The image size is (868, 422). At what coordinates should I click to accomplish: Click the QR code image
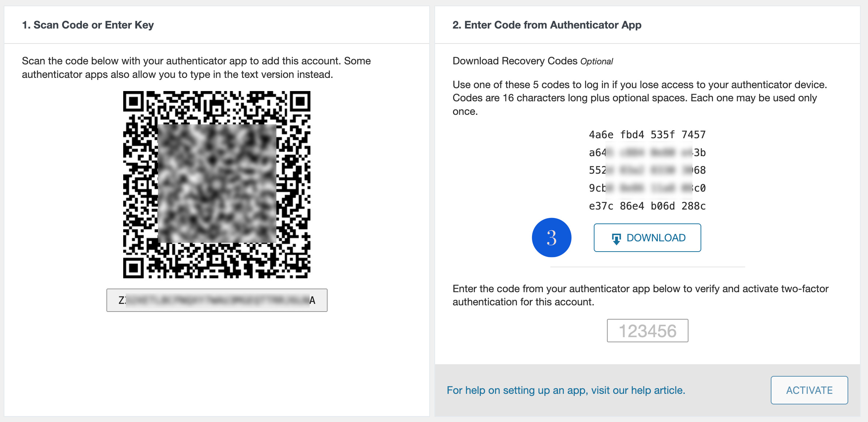coord(217,185)
